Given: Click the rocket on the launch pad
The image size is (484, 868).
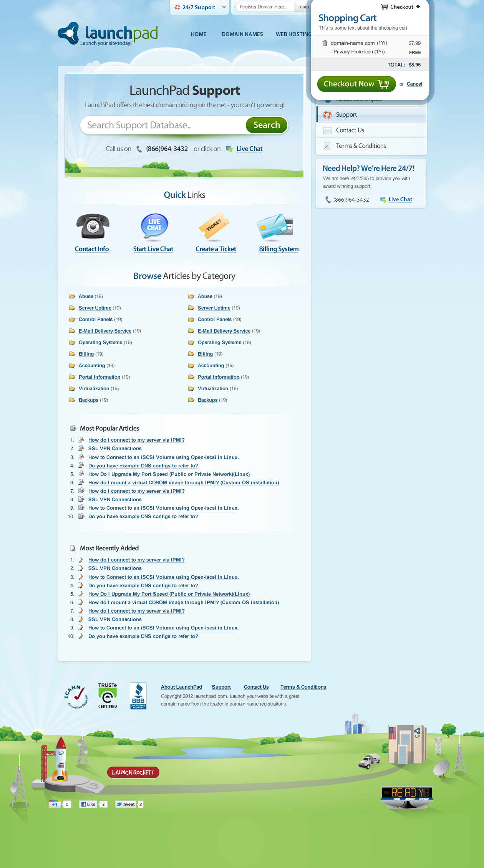Looking at the screenshot, I should click(60, 759).
